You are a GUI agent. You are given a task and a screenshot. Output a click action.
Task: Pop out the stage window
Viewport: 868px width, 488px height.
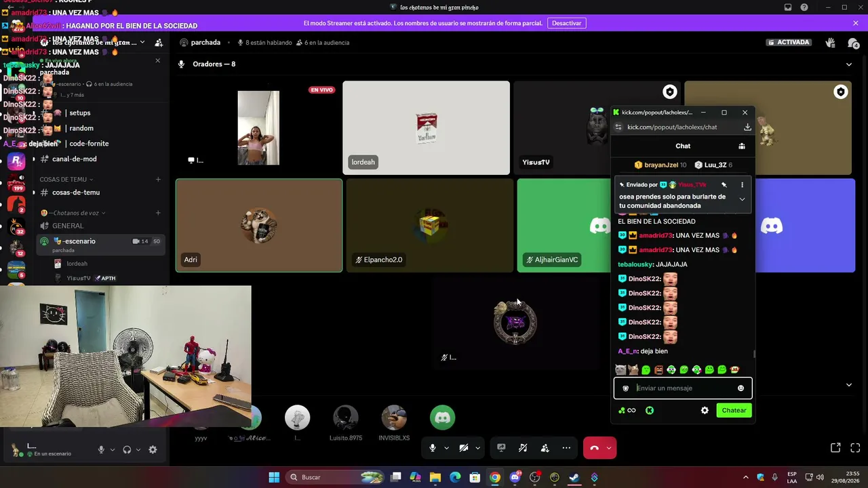835,448
